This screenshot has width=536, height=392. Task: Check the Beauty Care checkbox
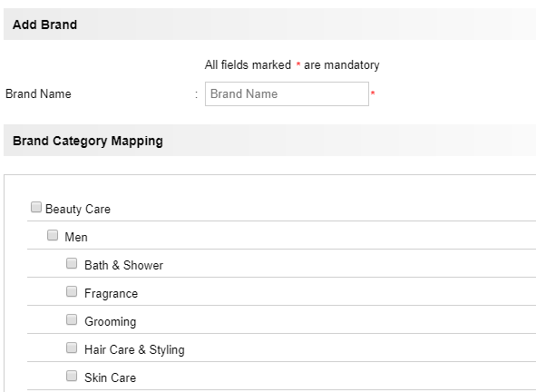tap(36, 207)
